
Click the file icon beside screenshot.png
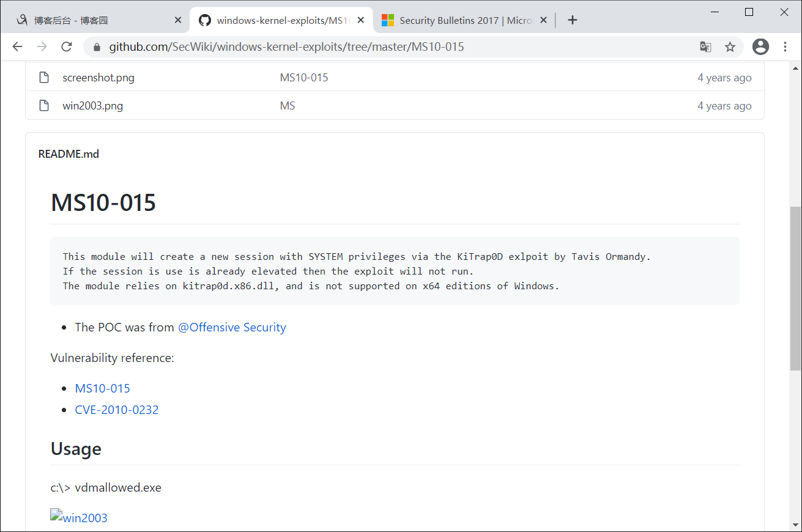(44, 78)
